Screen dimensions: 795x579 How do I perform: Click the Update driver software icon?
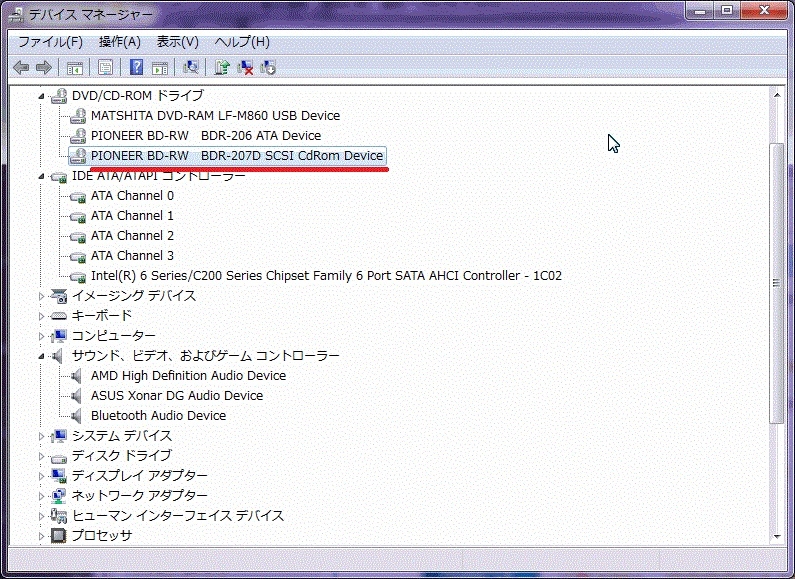click(x=222, y=67)
